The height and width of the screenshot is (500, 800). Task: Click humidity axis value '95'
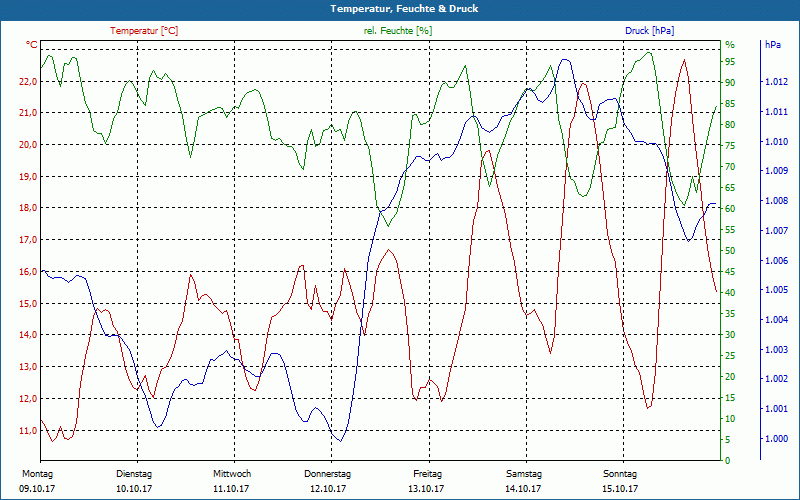pos(730,62)
